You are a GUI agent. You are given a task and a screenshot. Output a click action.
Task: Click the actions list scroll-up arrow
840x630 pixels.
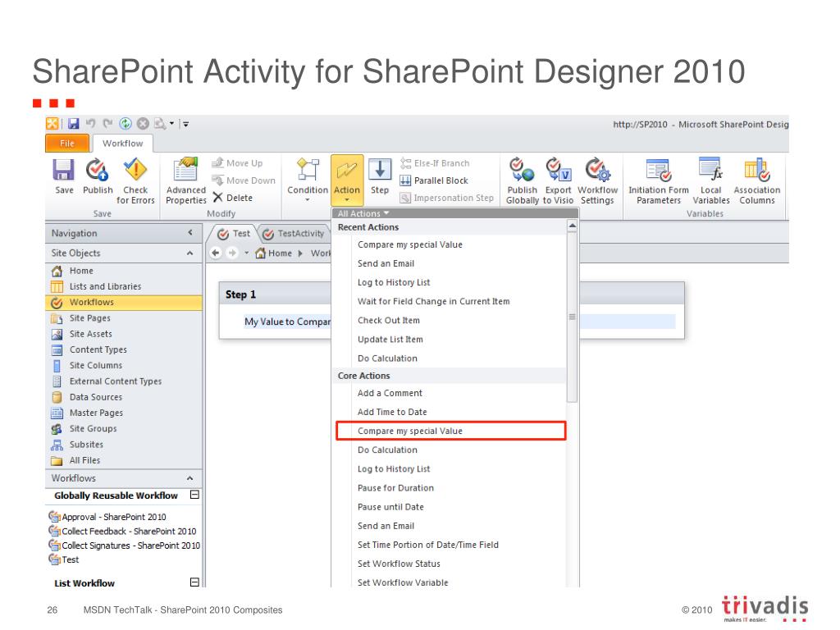pos(572,226)
